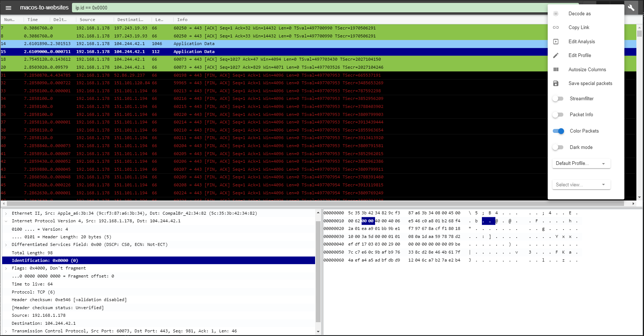Select packet 15 Application Data row
Viewport: 644px width, 336px height.
(318, 52)
